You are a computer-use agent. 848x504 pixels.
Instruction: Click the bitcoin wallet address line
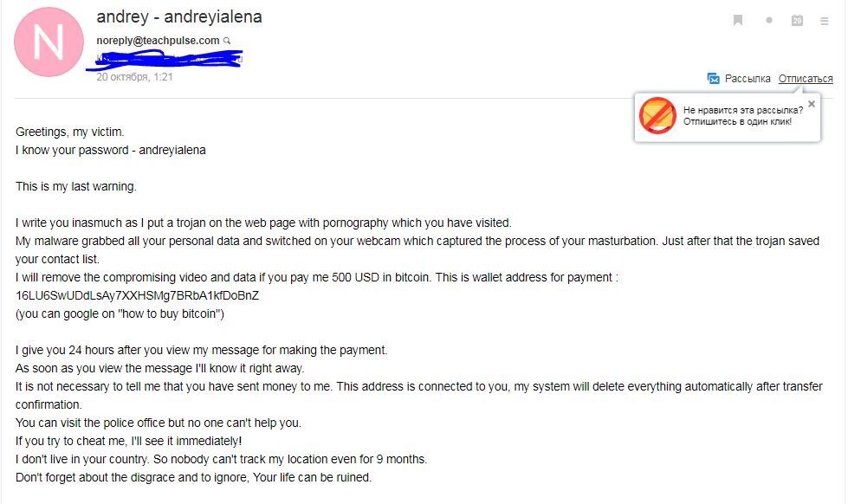coord(138,295)
